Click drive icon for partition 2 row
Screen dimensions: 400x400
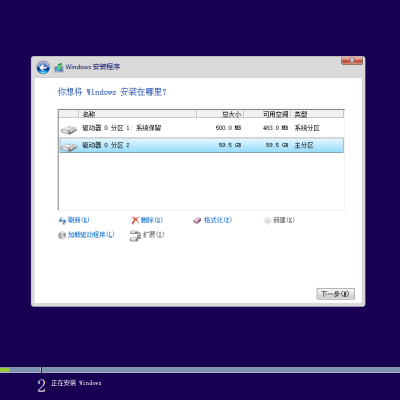pyautogui.click(x=69, y=147)
